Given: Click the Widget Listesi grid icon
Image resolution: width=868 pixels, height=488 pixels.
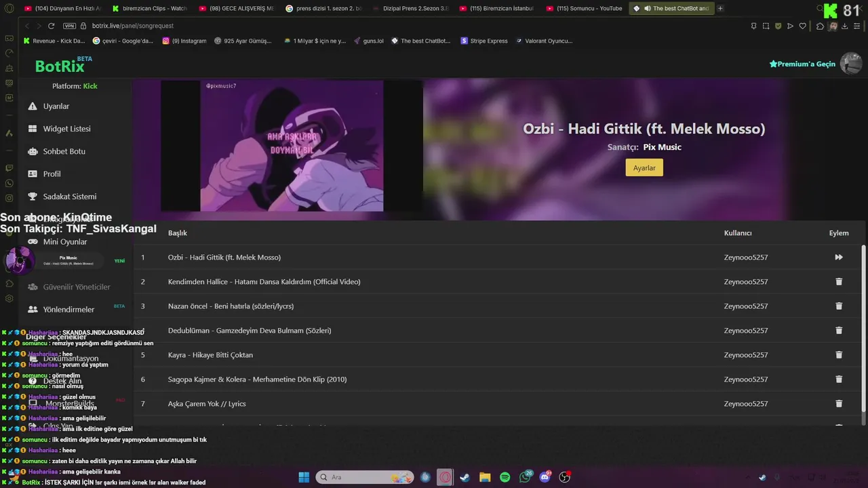Looking at the screenshot, I should (x=33, y=129).
